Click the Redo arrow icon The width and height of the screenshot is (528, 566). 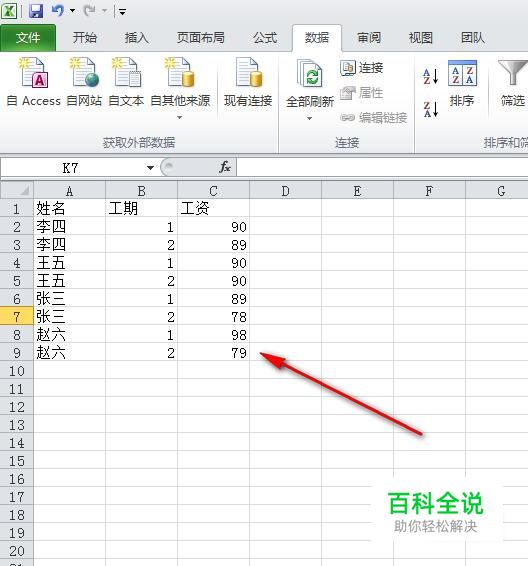point(90,11)
